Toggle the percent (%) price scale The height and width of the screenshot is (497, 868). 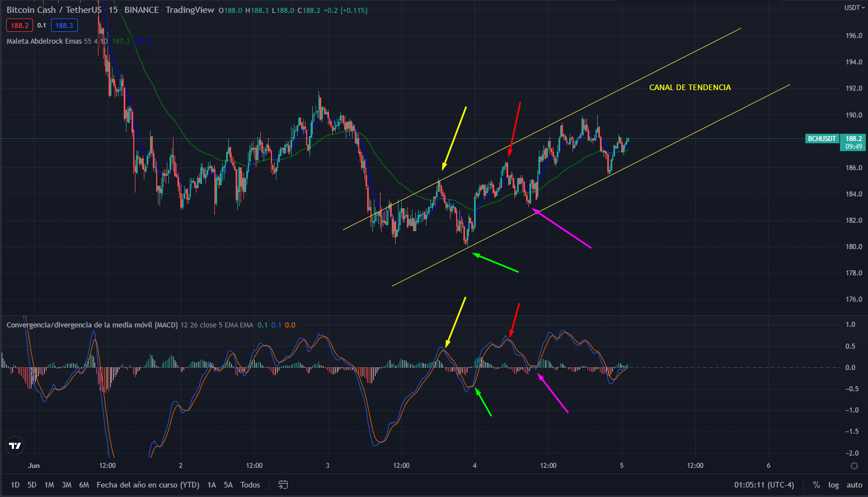pyautogui.click(x=817, y=485)
